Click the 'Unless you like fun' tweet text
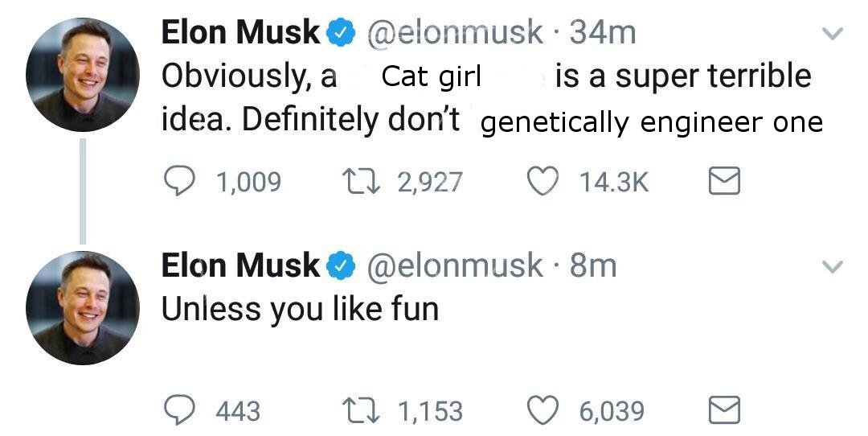 pyautogui.click(x=300, y=309)
